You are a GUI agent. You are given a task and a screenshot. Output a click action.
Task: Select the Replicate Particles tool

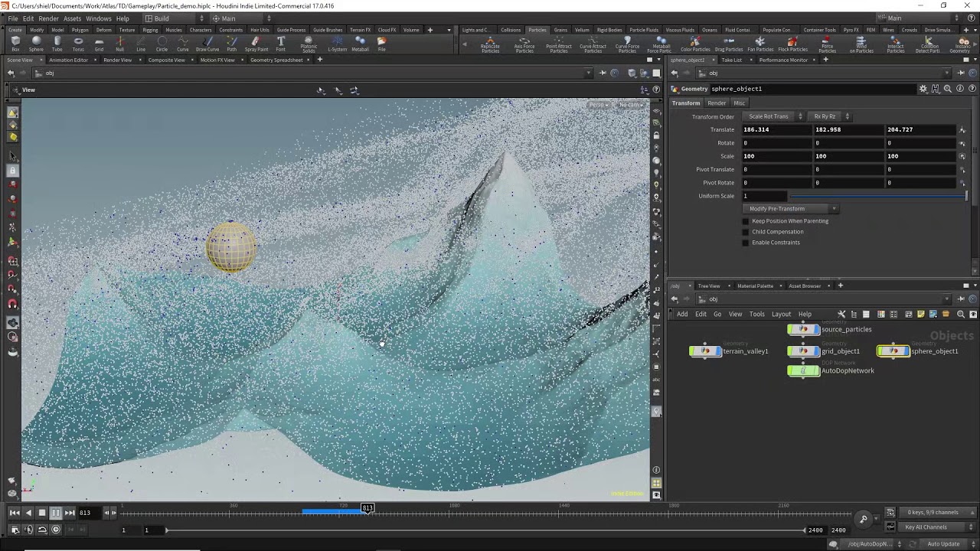point(490,44)
